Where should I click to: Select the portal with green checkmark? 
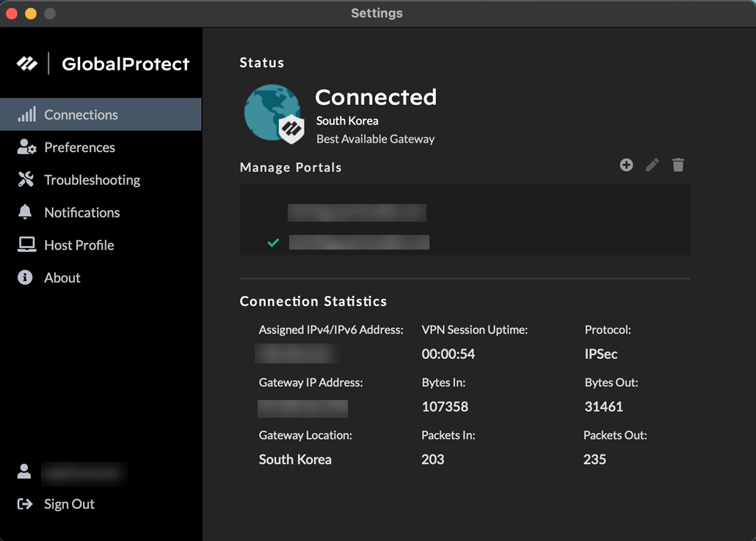358,242
